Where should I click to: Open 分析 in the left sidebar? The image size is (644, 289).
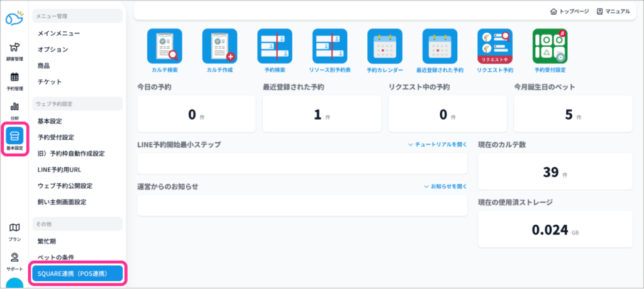[14, 110]
